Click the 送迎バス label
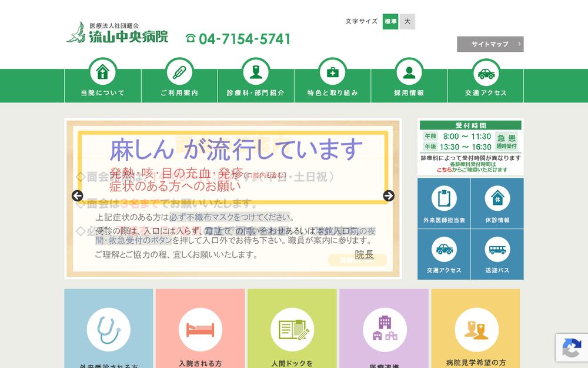This screenshot has width=588, height=368. point(497,270)
